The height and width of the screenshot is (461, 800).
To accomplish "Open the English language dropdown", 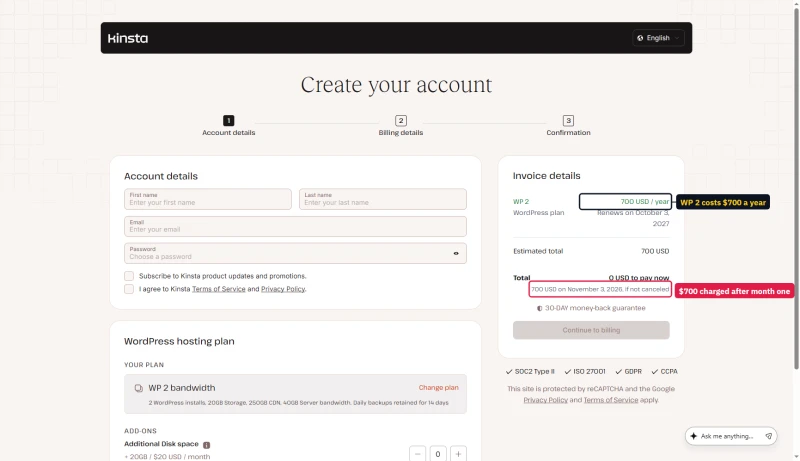I will click(658, 38).
